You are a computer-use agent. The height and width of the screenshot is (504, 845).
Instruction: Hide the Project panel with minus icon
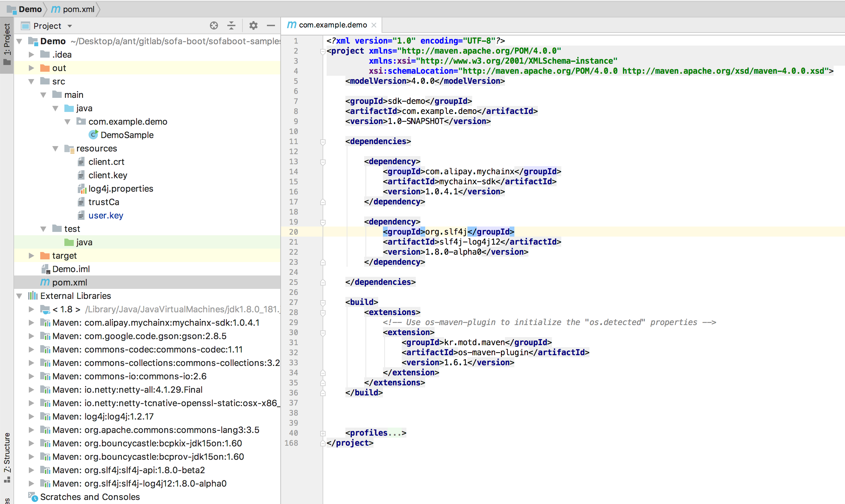(271, 25)
